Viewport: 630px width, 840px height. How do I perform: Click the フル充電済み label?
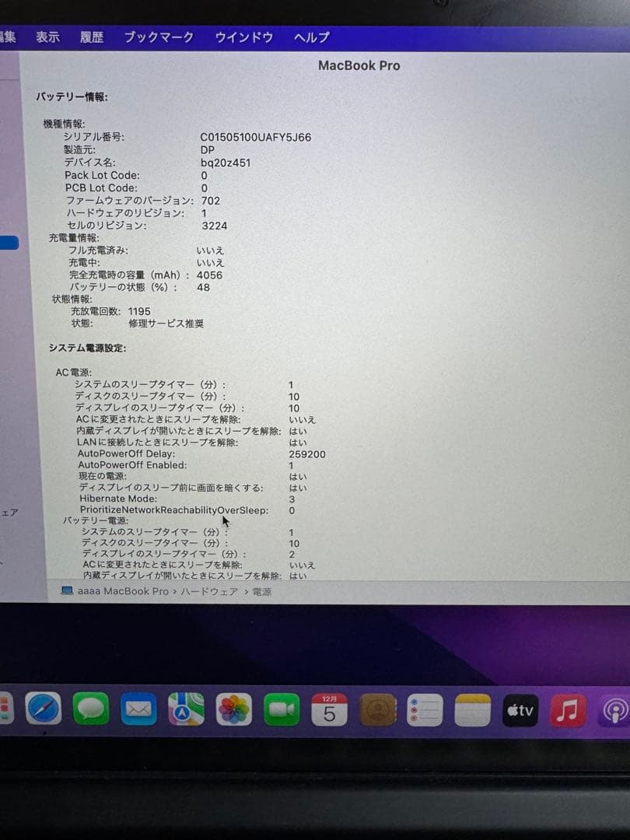pyautogui.click(x=98, y=250)
